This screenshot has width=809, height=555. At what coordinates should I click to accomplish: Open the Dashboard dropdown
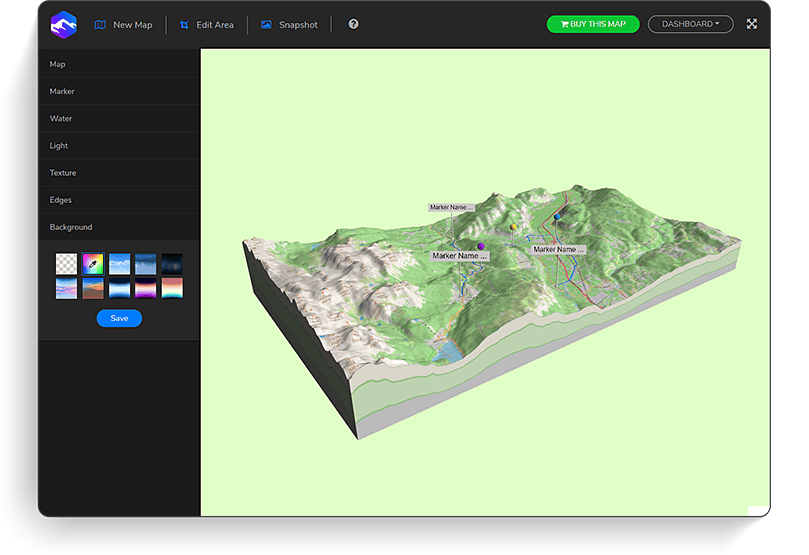[690, 24]
